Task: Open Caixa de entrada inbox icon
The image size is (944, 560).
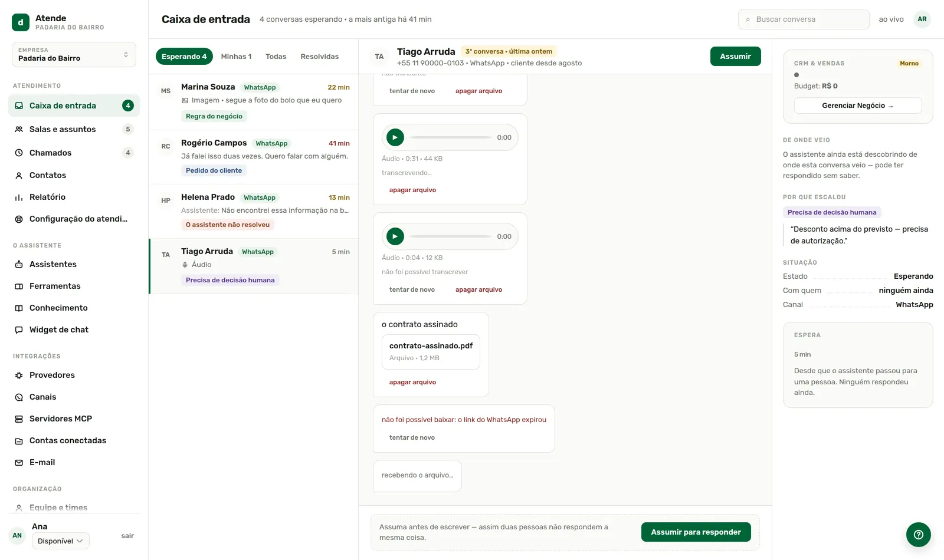Action: 19,106
